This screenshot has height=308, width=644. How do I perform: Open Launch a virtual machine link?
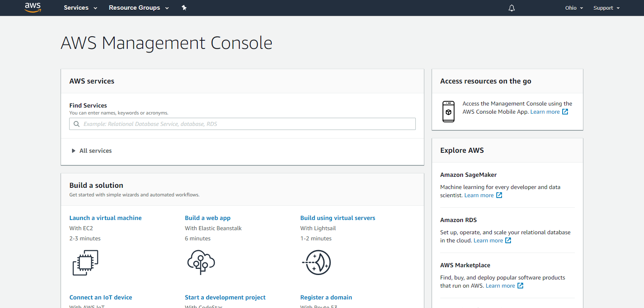pyautogui.click(x=105, y=218)
